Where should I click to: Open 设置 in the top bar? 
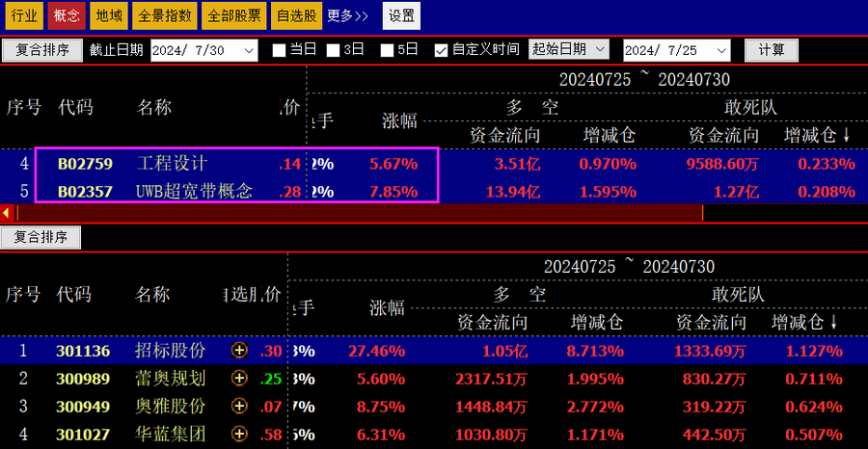pos(401,15)
